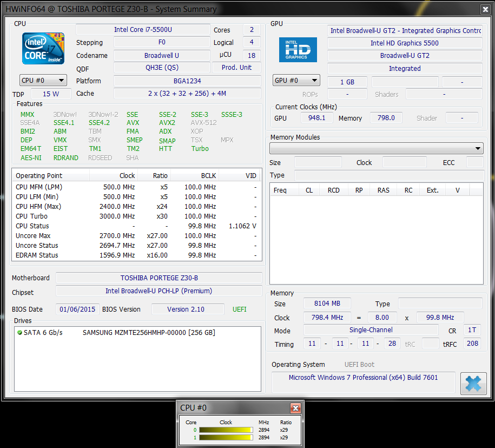
Task: Click the BIOS Date 01/06/2015 field
Action: [77, 309]
